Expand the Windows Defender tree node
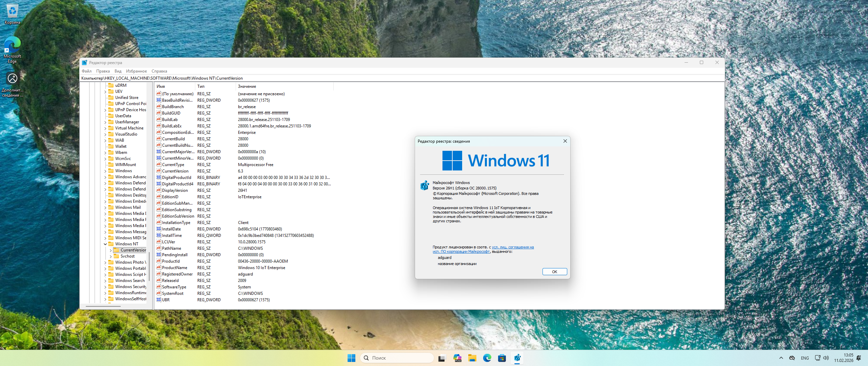The height and width of the screenshot is (366, 868). [105, 183]
